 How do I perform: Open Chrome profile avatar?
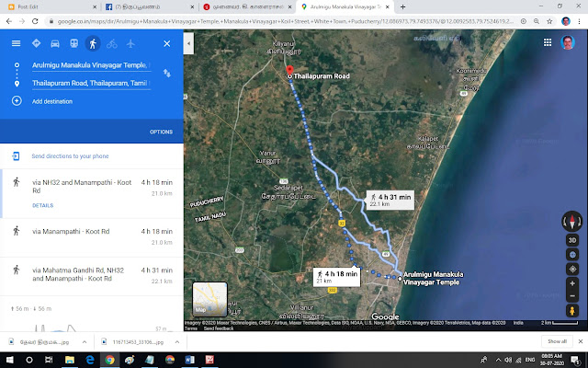566,21
